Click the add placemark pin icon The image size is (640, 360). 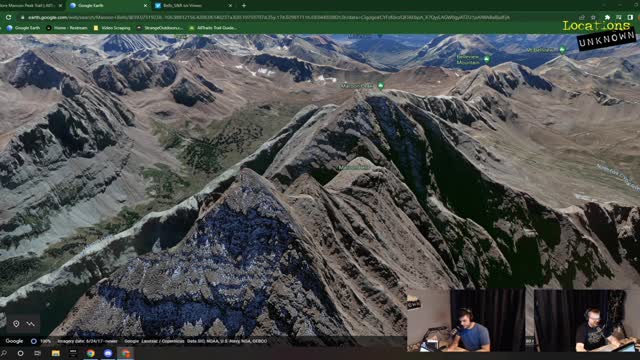tap(16, 324)
